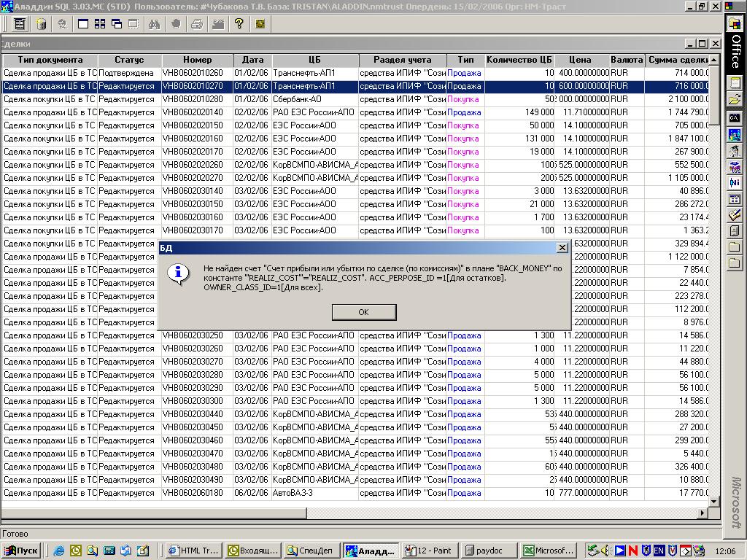Viewport: 747px width, 560px height.
Task: Click the volume speaker tray icon
Action: pyautogui.click(x=606, y=551)
